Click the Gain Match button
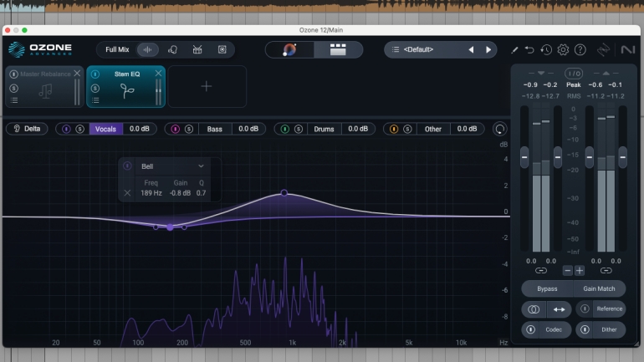The width and height of the screenshot is (644, 362). coord(599,288)
